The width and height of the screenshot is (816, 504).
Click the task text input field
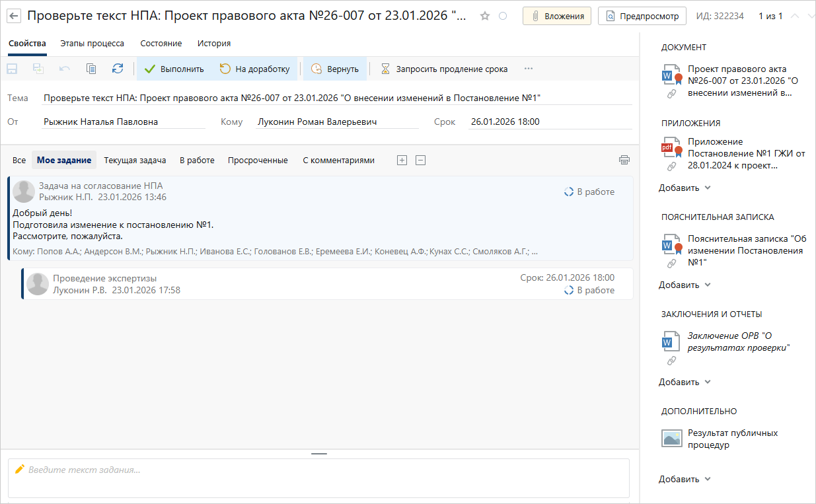pyautogui.click(x=318, y=478)
